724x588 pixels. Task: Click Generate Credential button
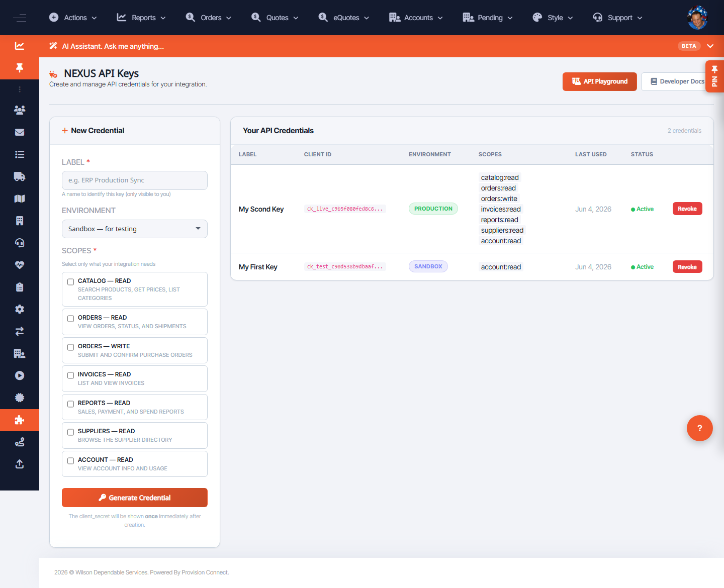135,498
